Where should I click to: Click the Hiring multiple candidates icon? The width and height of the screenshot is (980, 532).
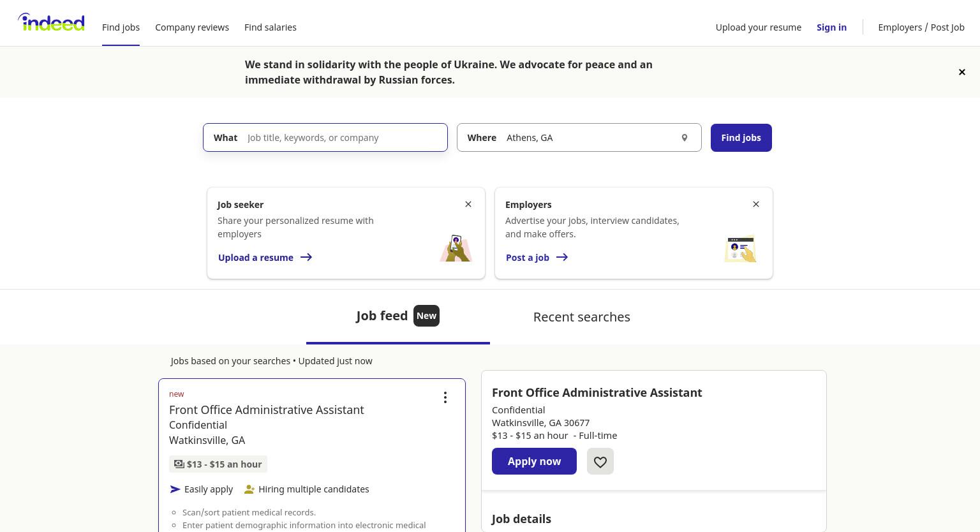(x=249, y=489)
